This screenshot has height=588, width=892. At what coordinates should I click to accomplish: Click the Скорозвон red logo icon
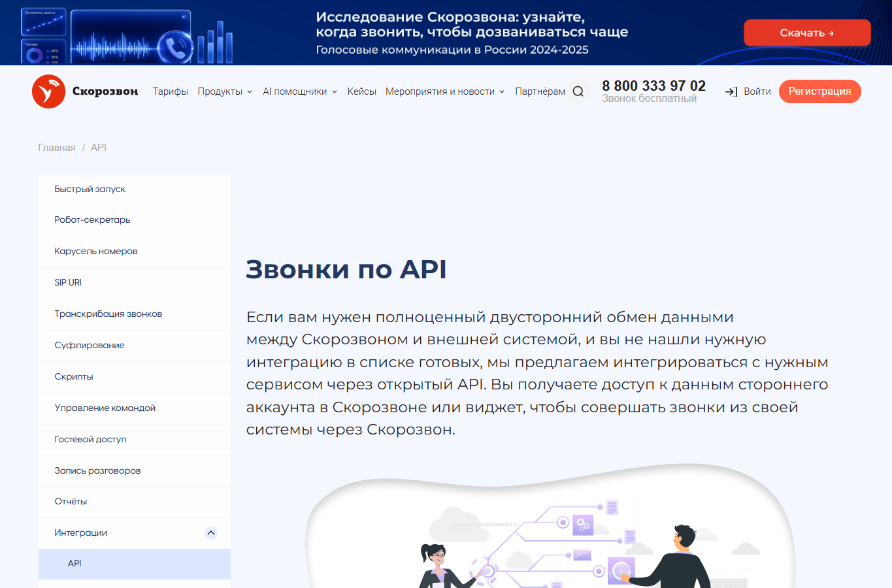(x=48, y=91)
